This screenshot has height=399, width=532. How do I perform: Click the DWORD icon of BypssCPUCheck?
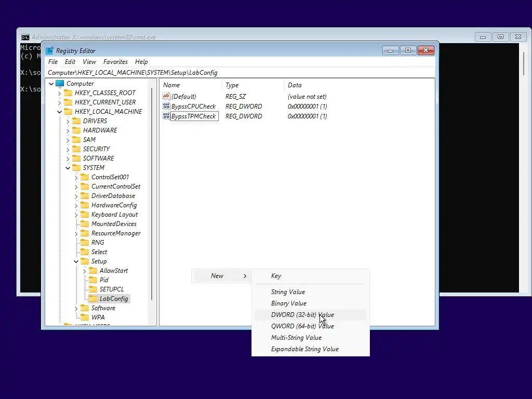(x=166, y=106)
